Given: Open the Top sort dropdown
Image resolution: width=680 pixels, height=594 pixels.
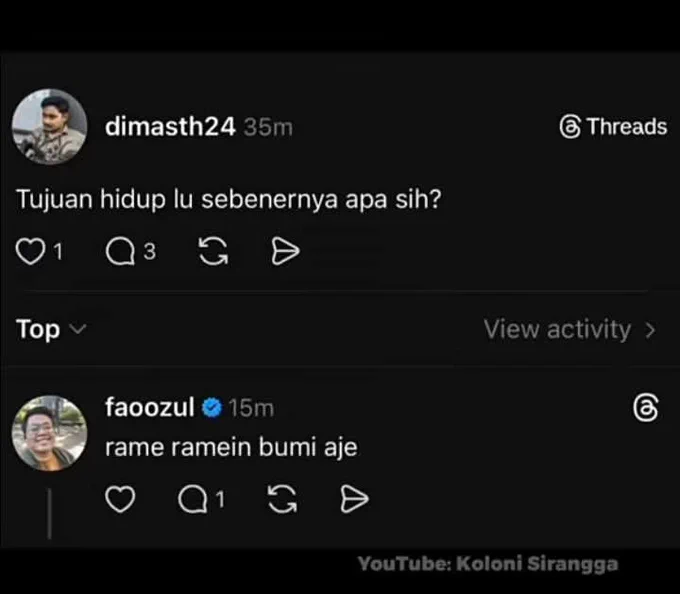Looking at the screenshot, I should pyautogui.click(x=51, y=330).
